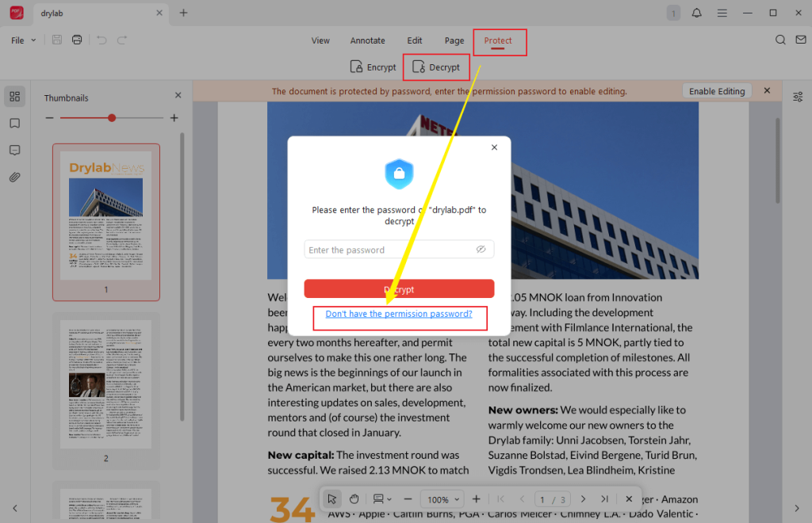Switch to the Annotate tab
812x523 pixels.
coord(367,40)
